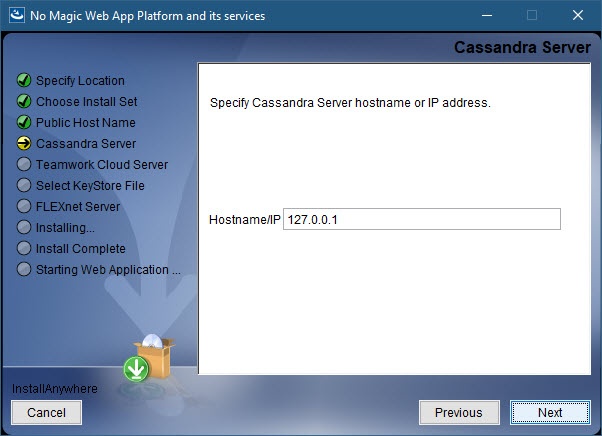Click gray circle beside Starting Web Application

[x=24, y=269]
